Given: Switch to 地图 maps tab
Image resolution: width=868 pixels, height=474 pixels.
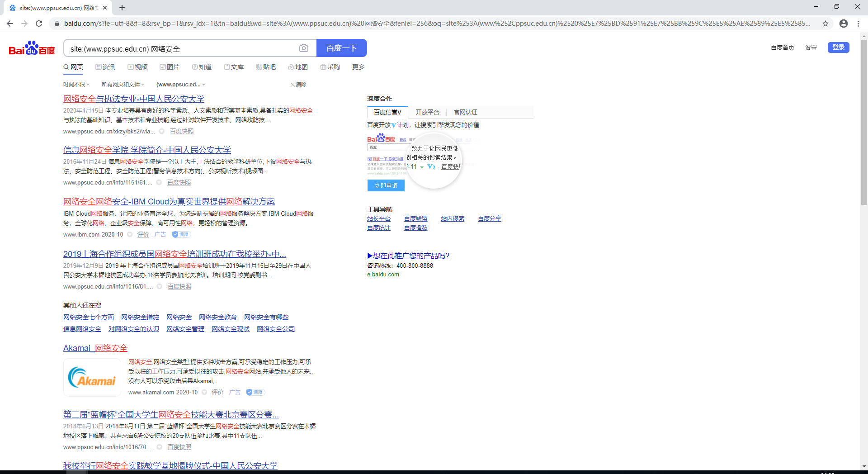Looking at the screenshot, I should pyautogui.click(x=298, y=67).
